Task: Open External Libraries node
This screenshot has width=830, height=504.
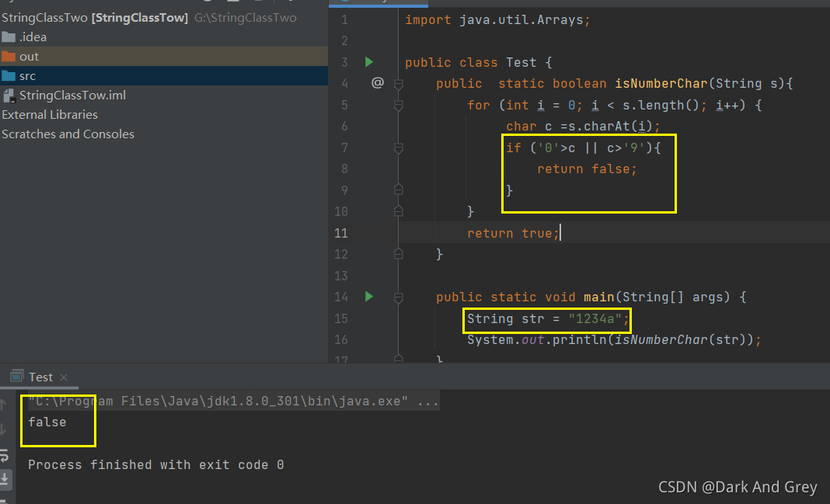Action: (x=50, y=115)
